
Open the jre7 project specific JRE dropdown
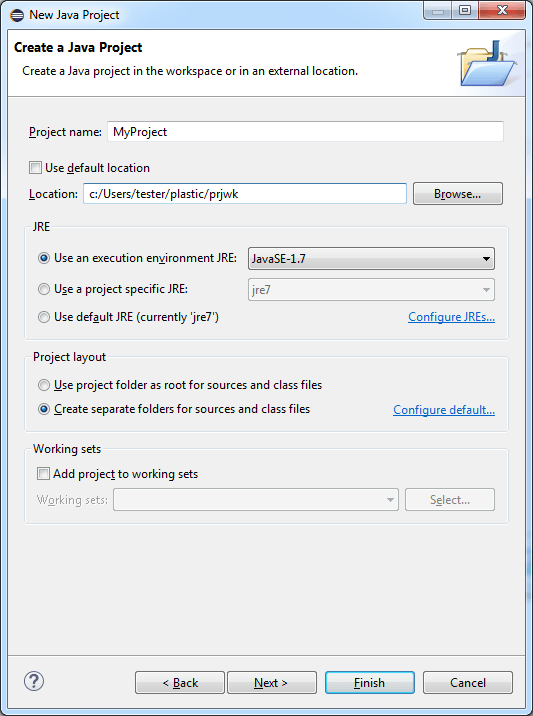tap(371, 290)
